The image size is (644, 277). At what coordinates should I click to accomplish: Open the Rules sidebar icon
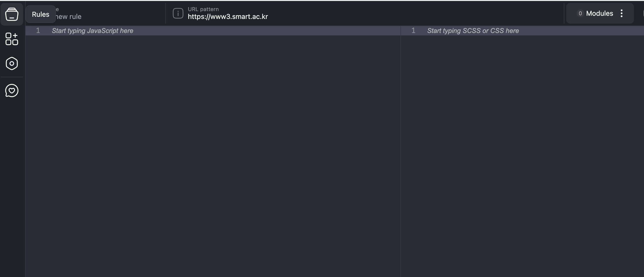[x=12, y=14]
